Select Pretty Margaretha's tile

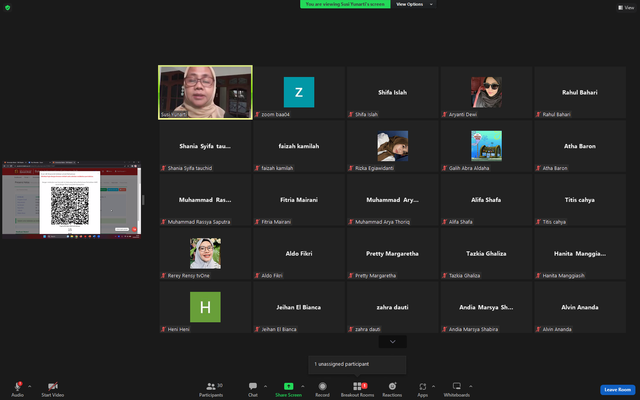point(392,253)
